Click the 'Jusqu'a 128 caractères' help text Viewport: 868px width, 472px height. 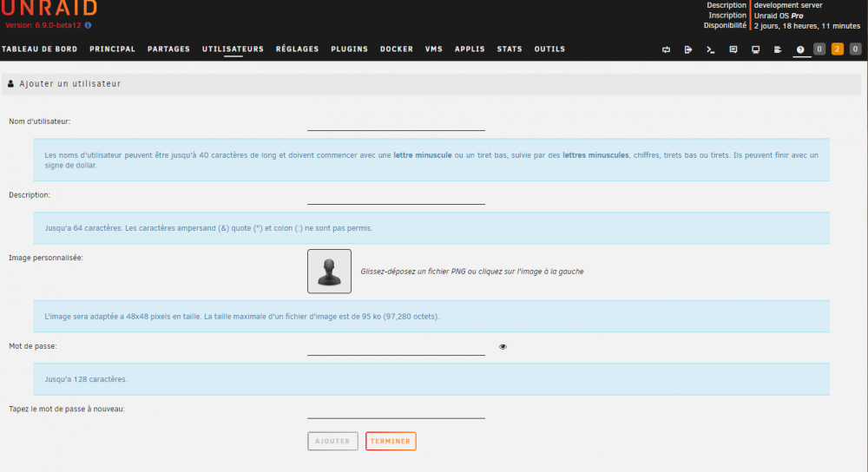coord(86,379)
